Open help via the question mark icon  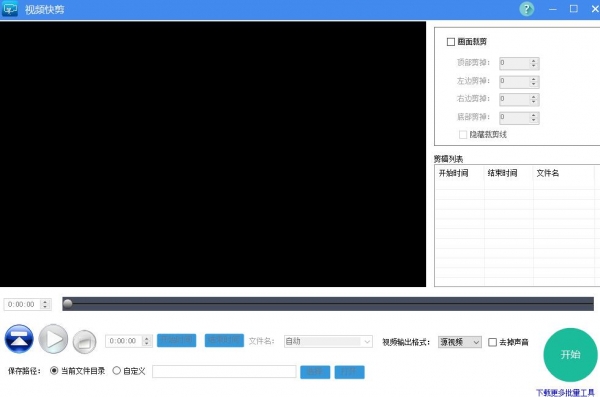point(527,9)
